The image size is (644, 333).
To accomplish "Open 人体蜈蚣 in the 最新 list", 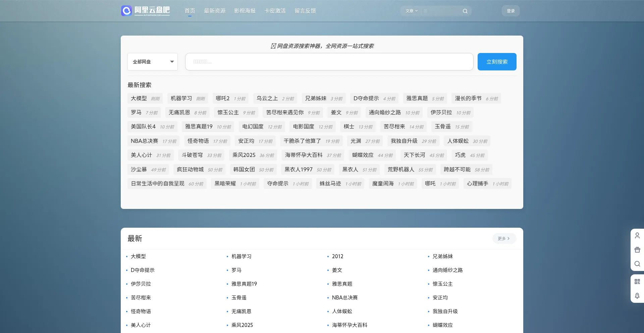I will [x=342, y=311].
